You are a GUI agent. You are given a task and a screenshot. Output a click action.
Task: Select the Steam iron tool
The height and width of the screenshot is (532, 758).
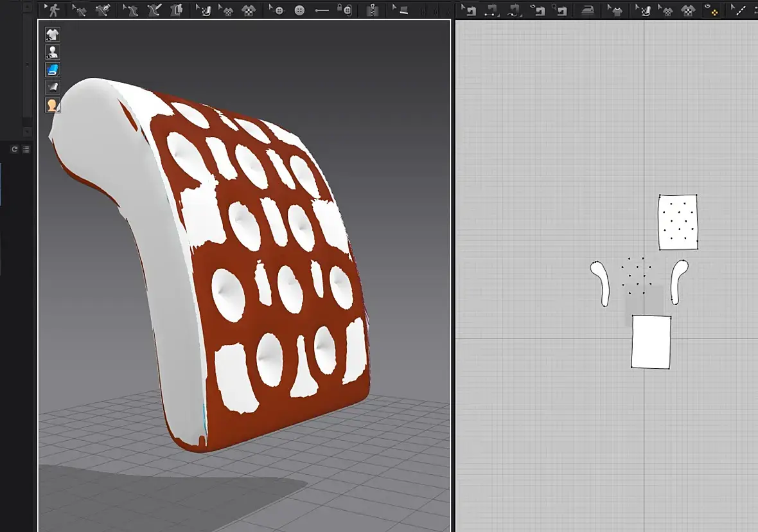(x=588, y=10)
